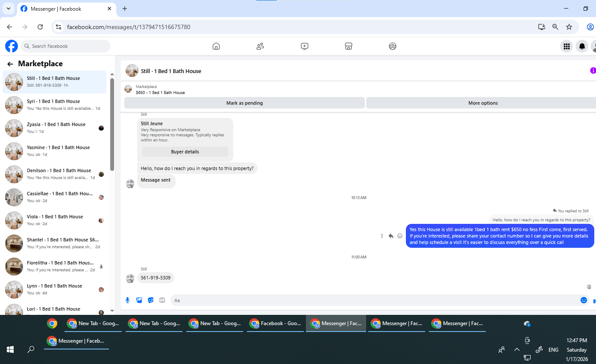The image size is (596, 364).
Task: Open conversation information purple icon
Action: tap(593, 70)
